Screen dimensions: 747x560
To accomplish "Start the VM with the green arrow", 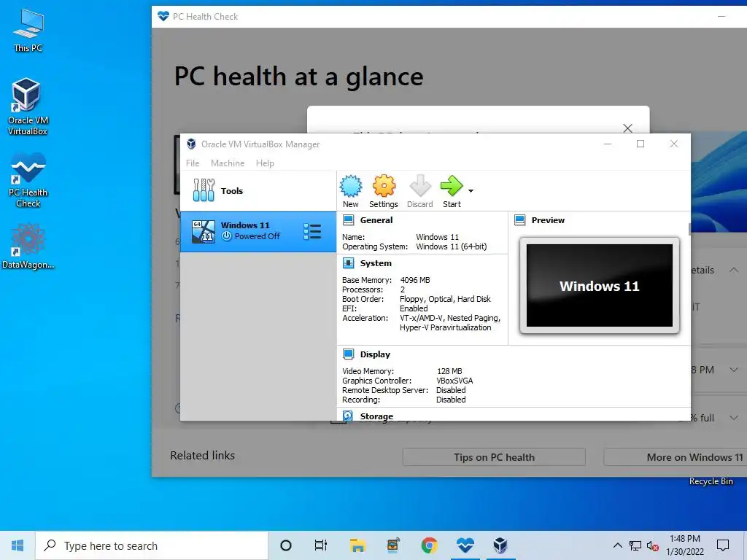I will pos(451,186).
